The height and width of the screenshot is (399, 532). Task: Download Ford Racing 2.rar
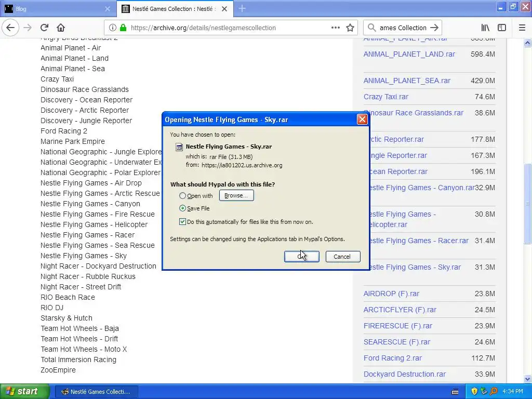393,358
